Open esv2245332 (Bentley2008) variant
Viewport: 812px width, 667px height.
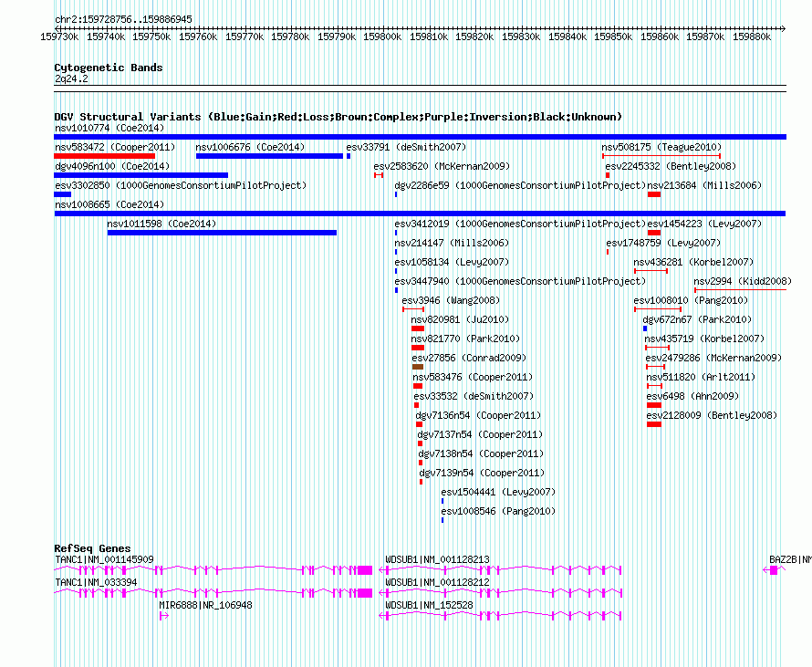(671, 166)
